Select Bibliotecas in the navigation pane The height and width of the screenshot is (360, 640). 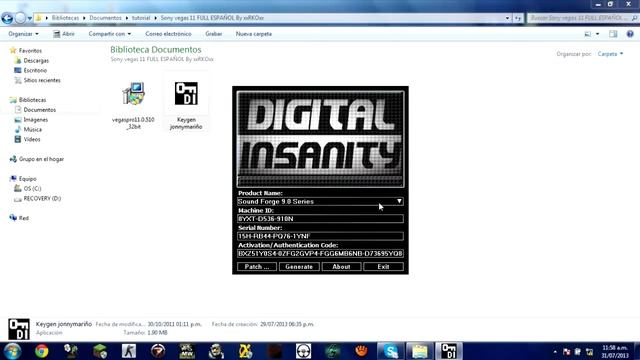click(x=28, y=100)
